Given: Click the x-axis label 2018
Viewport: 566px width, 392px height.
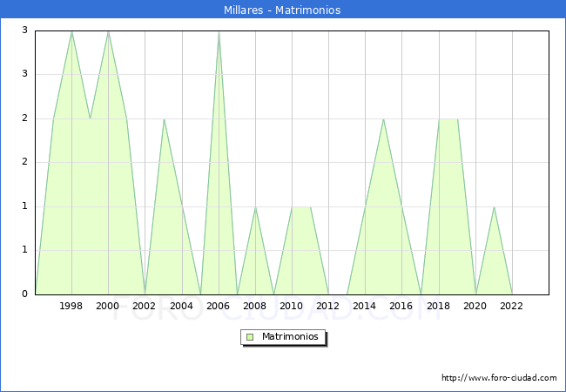Looking at the screenshot, I should [x=439, y=306].
